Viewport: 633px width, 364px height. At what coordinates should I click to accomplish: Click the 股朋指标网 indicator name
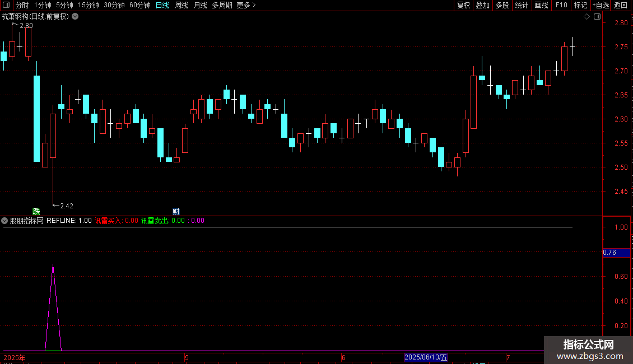click(27, 221)
